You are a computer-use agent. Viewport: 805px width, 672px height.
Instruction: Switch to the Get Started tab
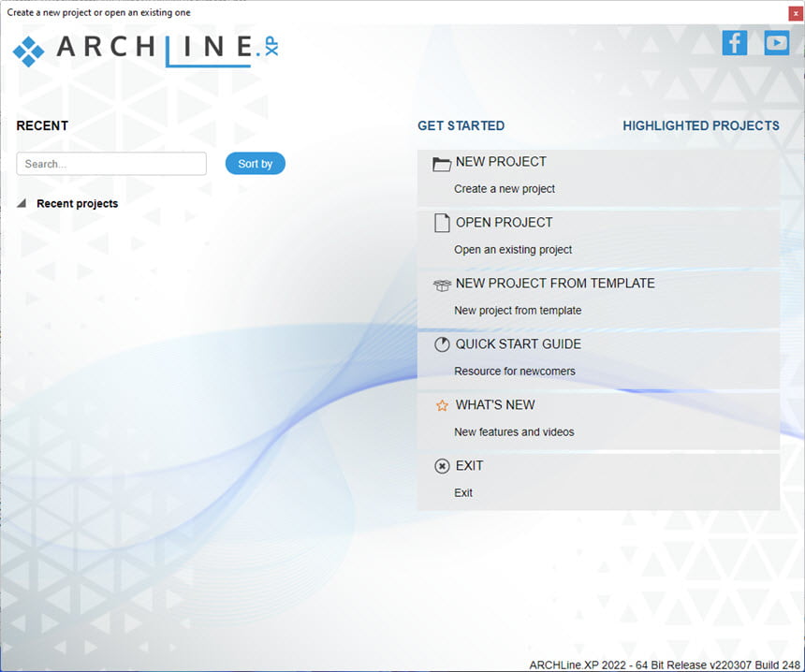pos(461,125)
